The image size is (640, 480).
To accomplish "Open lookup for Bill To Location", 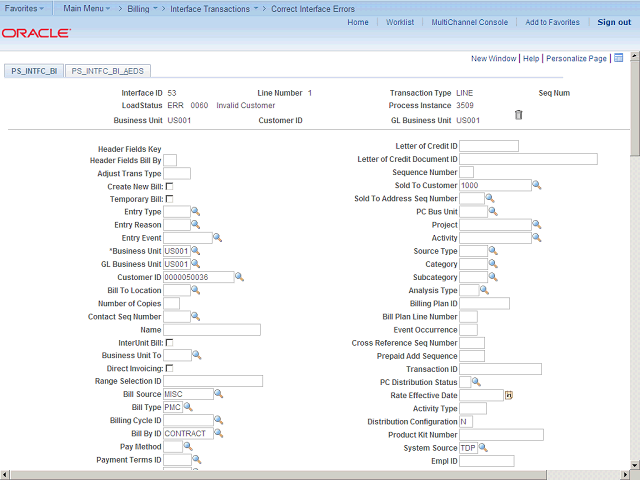I will [x=196, y=290].
